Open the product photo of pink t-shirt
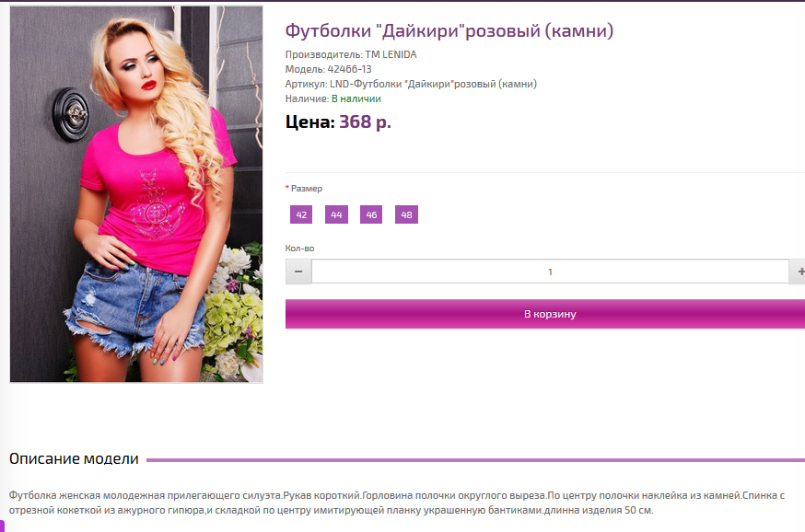This screenshot has width=805, height=532. coord(136,194)
